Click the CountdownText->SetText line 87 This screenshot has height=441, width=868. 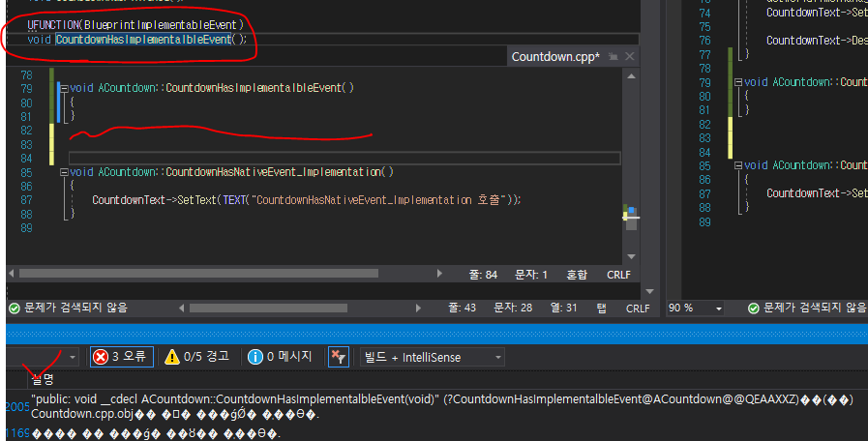coord(306,200)
